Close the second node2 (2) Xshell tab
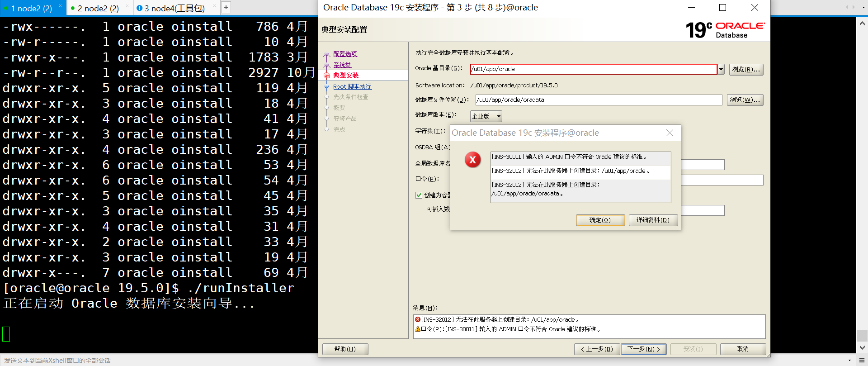868x366 pixels. click(127, 6)
